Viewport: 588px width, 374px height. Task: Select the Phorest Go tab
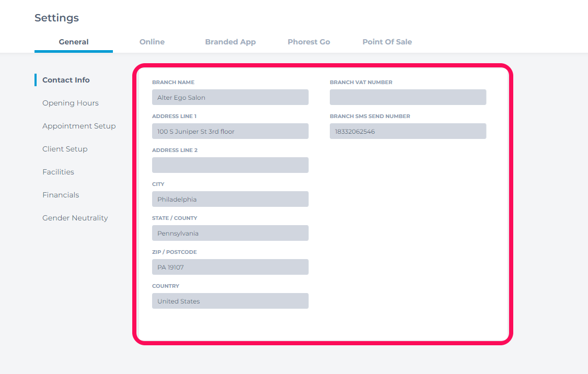308,42
